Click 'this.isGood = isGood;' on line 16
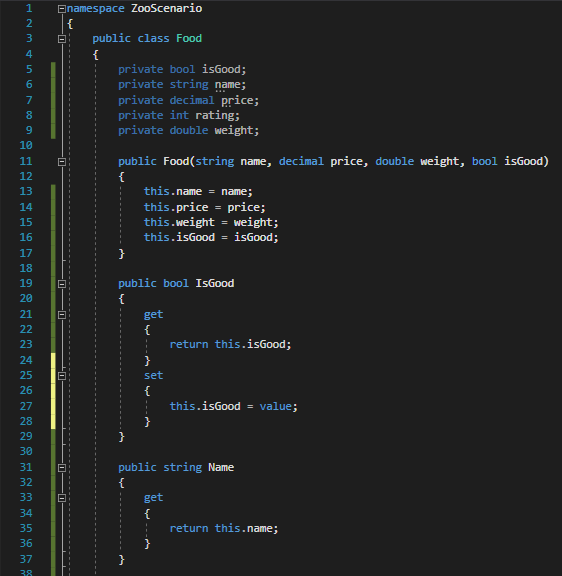 click(211, 237)
